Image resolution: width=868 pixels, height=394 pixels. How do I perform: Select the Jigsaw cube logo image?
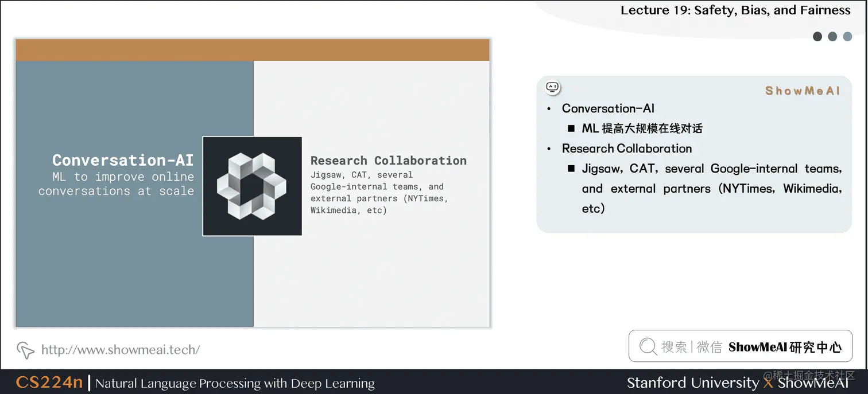tap(251, 186)
